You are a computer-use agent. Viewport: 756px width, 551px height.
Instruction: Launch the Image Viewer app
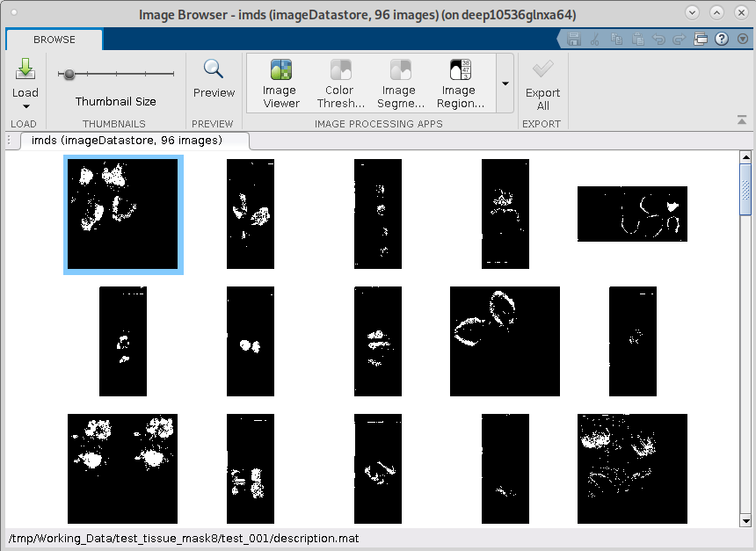pyautogui.click(x=280, y=83)
